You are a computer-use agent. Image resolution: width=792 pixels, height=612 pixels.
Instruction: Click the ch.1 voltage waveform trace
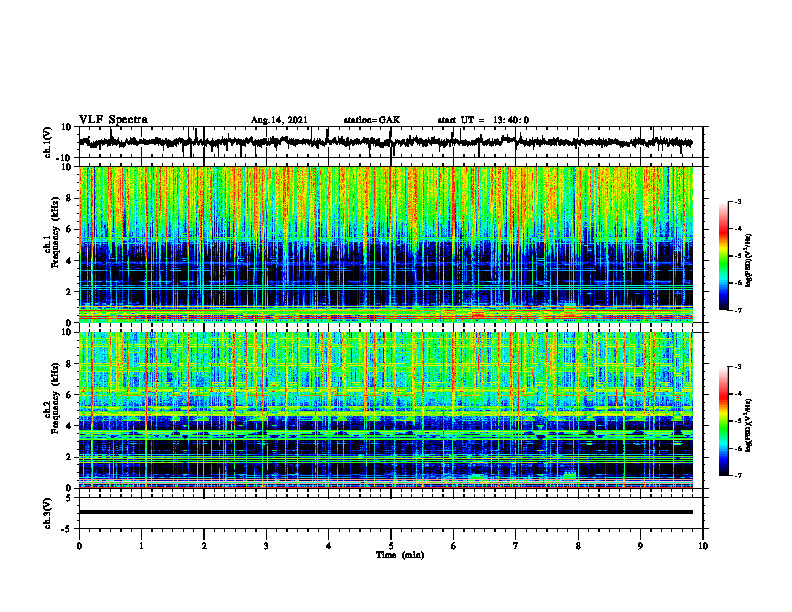click(x=385, y=142)
